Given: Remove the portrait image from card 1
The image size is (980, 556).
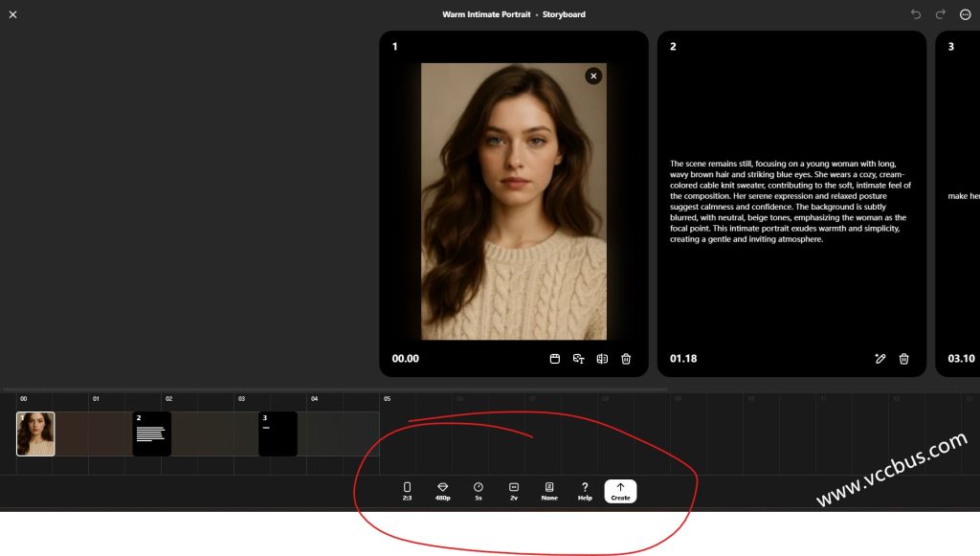Looking at the screenshot, I should pos(593,76).
